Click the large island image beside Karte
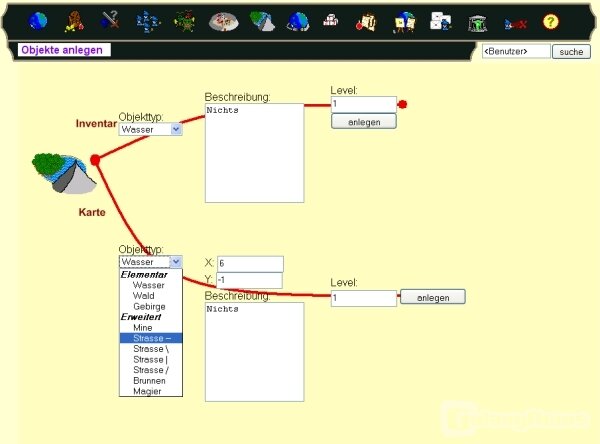 tap(64, 173)
